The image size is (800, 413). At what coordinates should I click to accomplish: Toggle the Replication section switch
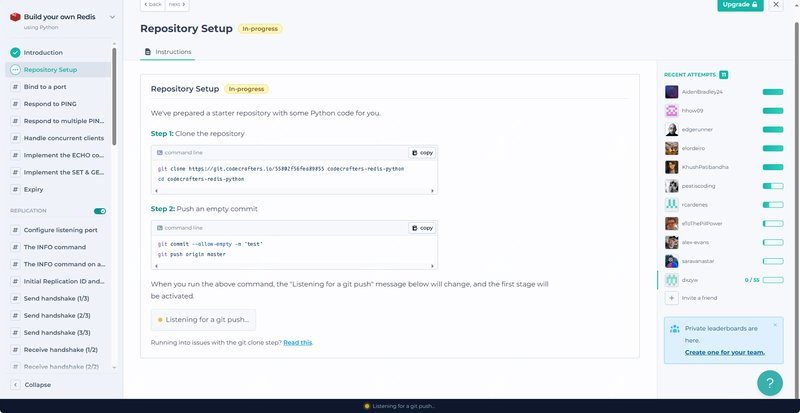coord(100,211)
